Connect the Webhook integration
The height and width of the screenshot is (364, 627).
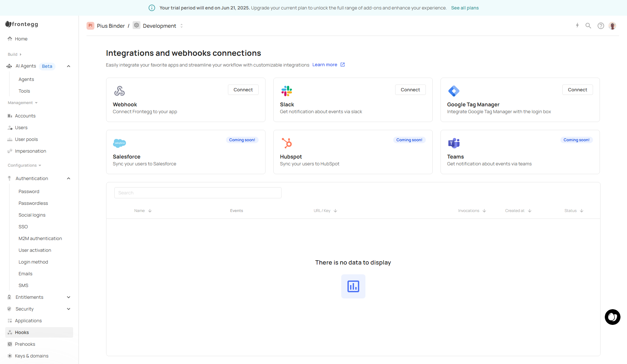point(243,90)
